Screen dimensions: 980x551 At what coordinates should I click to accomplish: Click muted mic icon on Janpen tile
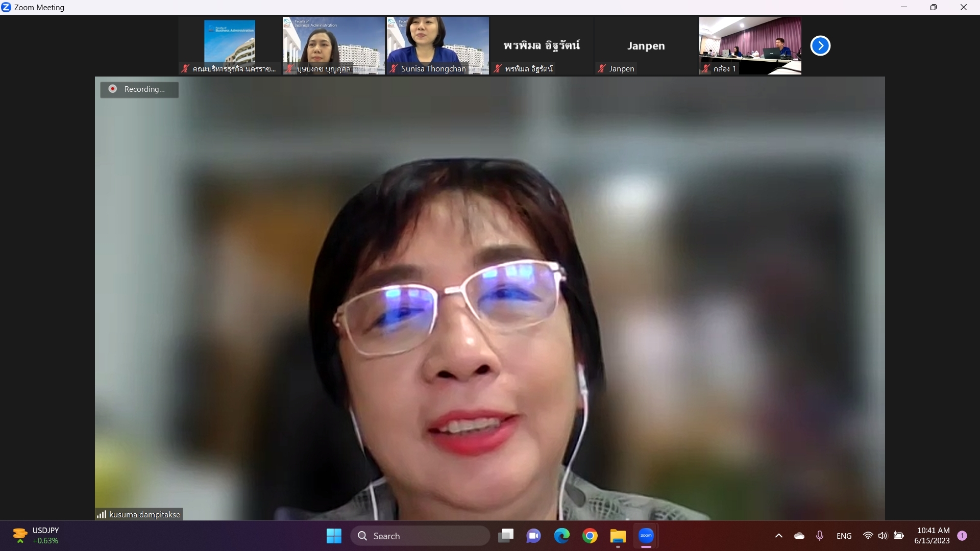pyautogui.click(x=602, y=69)
